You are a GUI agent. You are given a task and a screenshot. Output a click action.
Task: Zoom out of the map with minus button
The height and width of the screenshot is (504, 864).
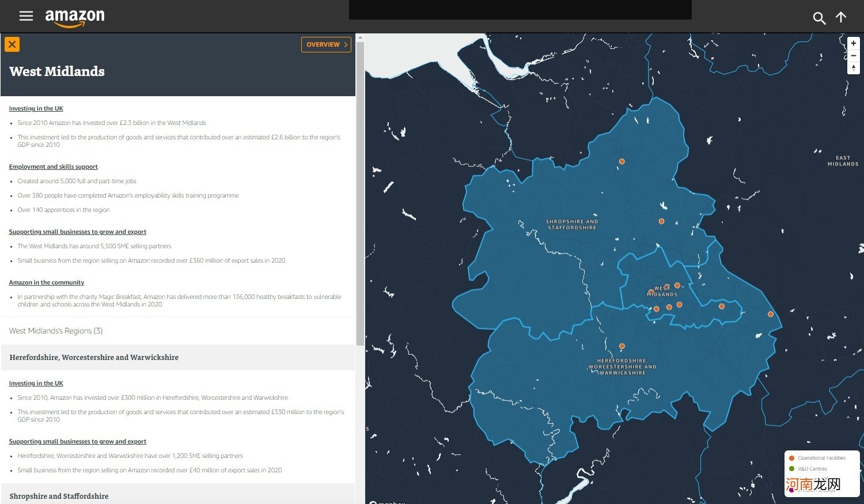click(854, 56)
